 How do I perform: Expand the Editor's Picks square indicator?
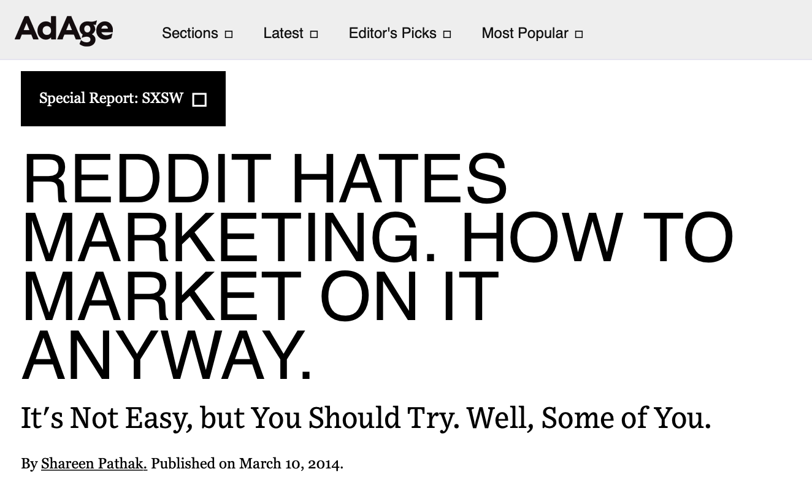click(447, 34)
